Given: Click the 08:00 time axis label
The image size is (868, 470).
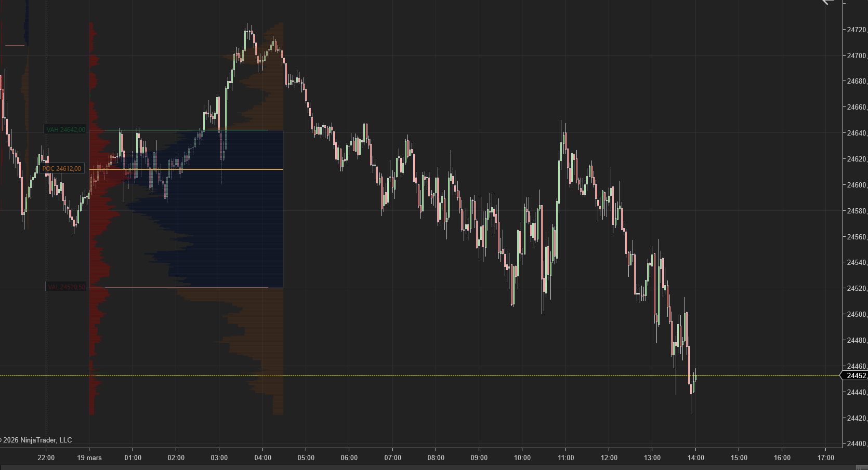Looking at the screenshot, I should point(436,458).
